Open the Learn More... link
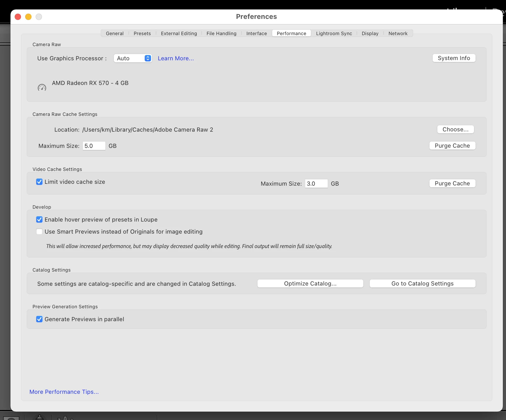Image resolution: width=506 pixels, height=420 pixels. pyautogui.click(x=176, y=58)
